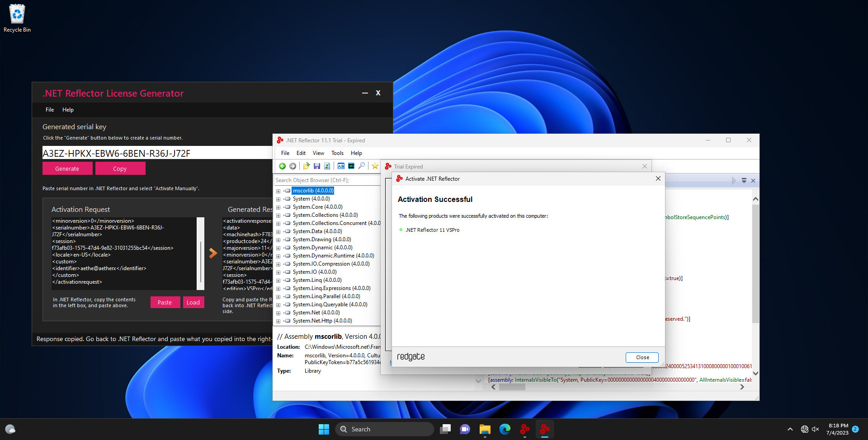The width and height of the screenshot is (868, 440).
Task: Open the Help menu in License Generator
Action: click(68, 110)
